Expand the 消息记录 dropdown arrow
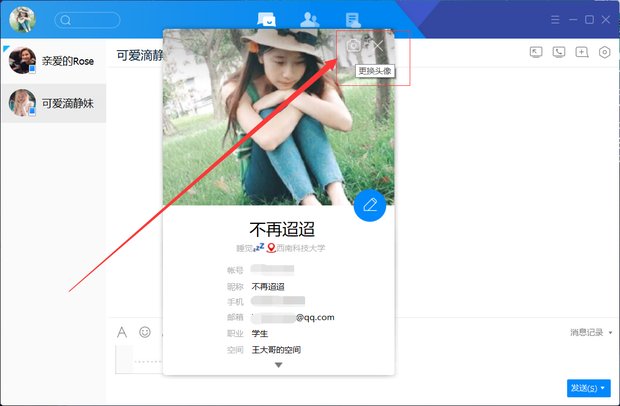This screenshot has width=620, height=406. 610,333
